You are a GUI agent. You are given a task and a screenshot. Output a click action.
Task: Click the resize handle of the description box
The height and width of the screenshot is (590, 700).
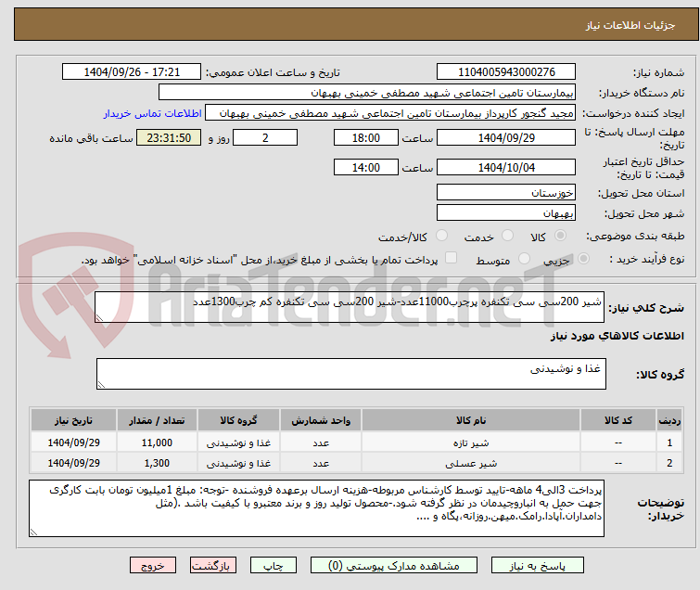tap(99, 318)
